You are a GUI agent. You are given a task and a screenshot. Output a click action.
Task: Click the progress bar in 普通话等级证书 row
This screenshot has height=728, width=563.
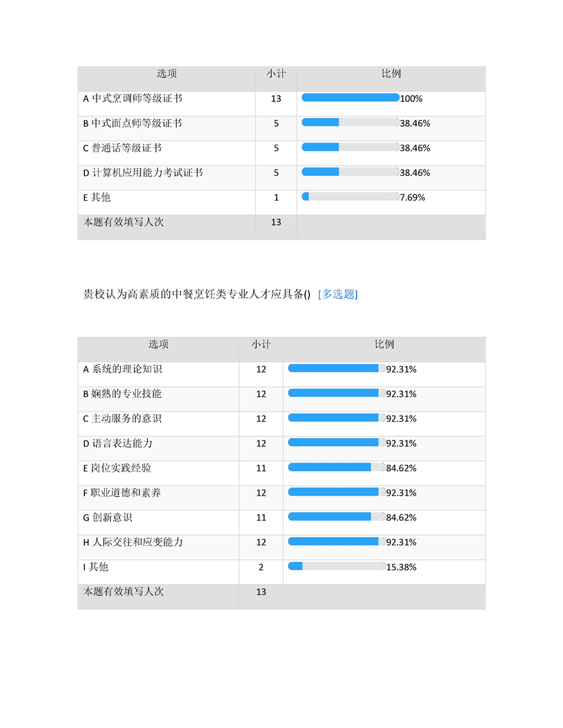pyautogui.click(x=350, y=148)
